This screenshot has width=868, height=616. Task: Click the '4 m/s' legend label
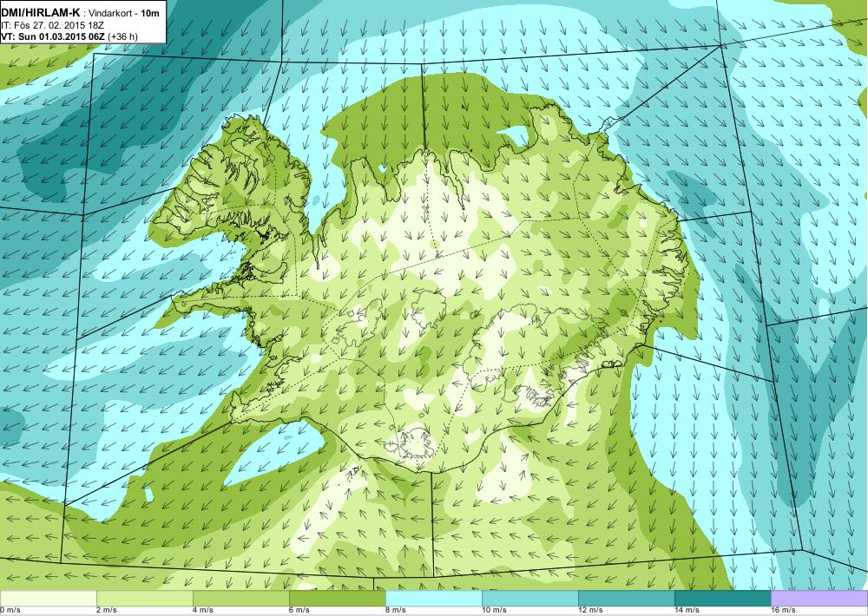click(x=203, y=611)
